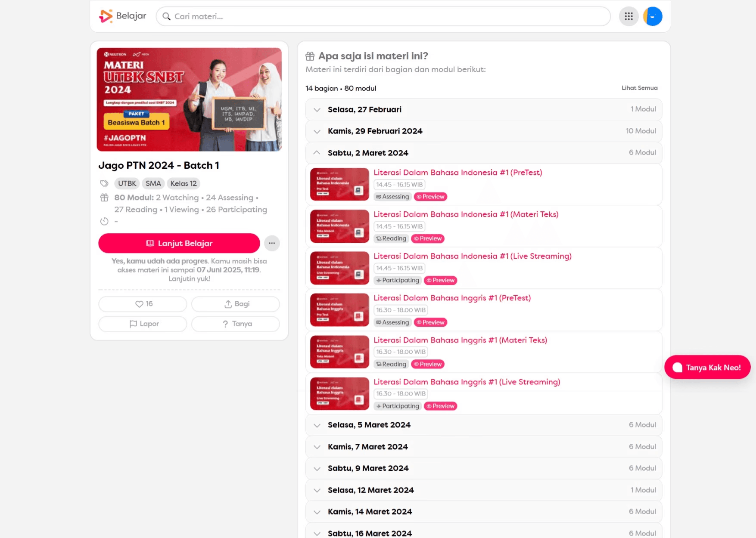Screen dimensions: 756x538
Task: Click the Tanya question button
Action: [236, 324]
